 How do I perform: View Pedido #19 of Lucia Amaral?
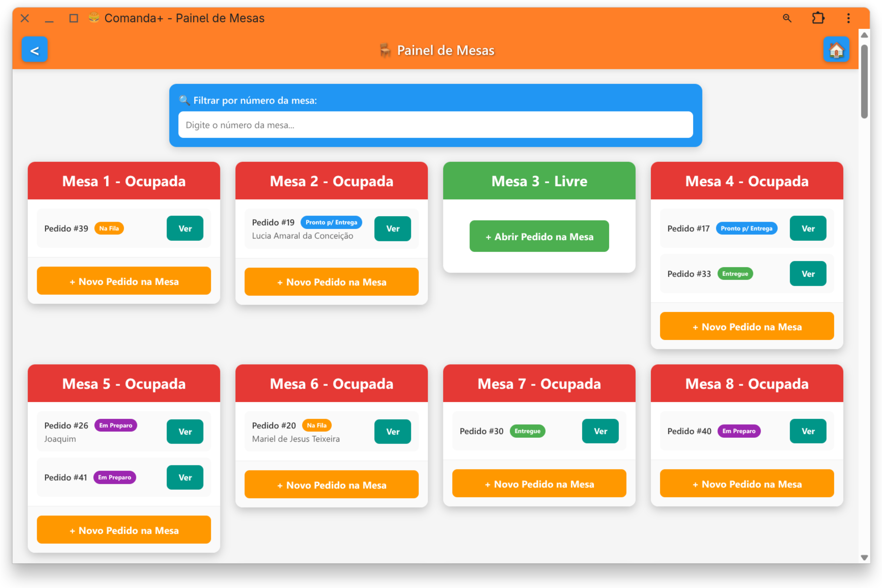392,229
